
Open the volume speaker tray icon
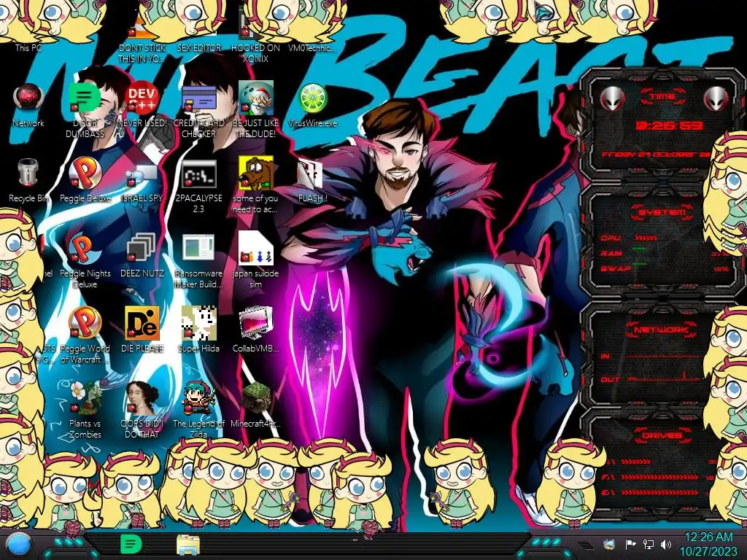click(666, 544)
